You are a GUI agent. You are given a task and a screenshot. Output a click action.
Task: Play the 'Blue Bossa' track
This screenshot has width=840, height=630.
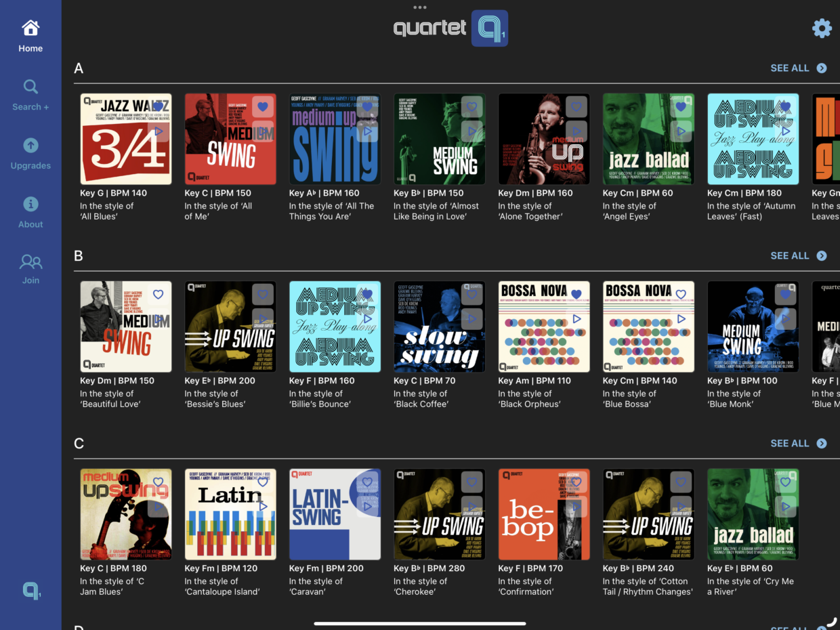coord(681,319)
